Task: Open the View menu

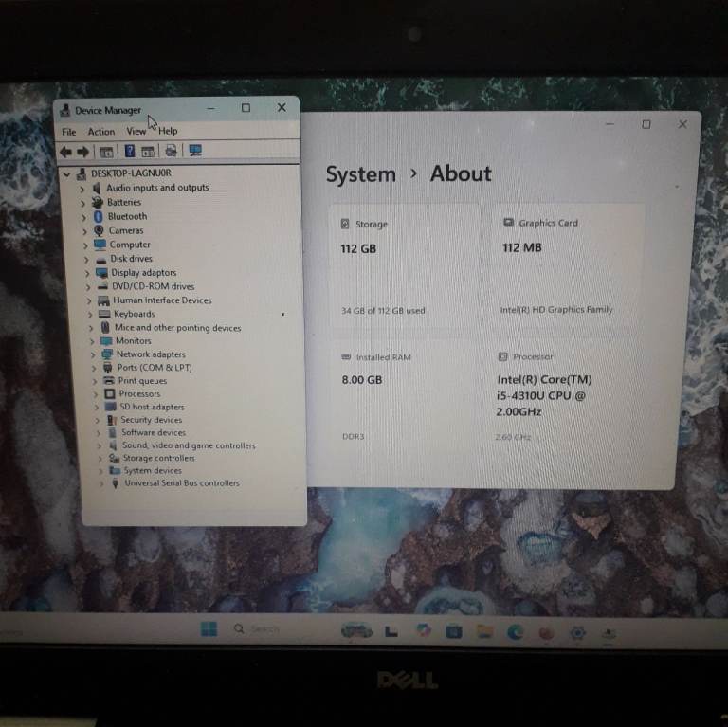Action: point(136,132)
